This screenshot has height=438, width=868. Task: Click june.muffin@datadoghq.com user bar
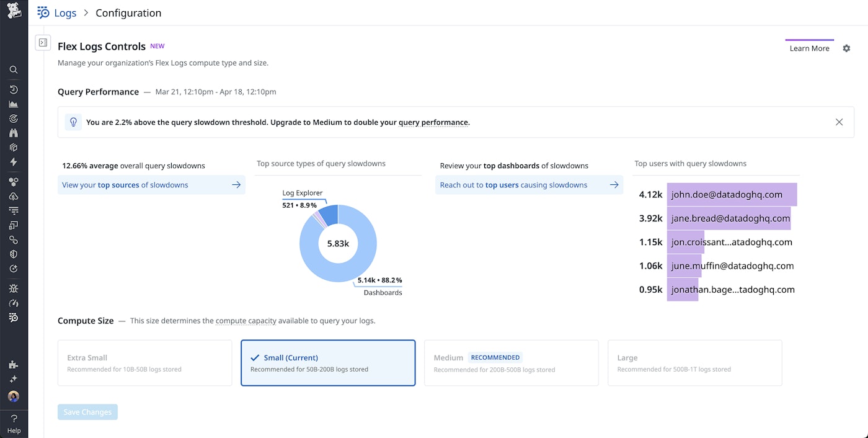(684, 266)
